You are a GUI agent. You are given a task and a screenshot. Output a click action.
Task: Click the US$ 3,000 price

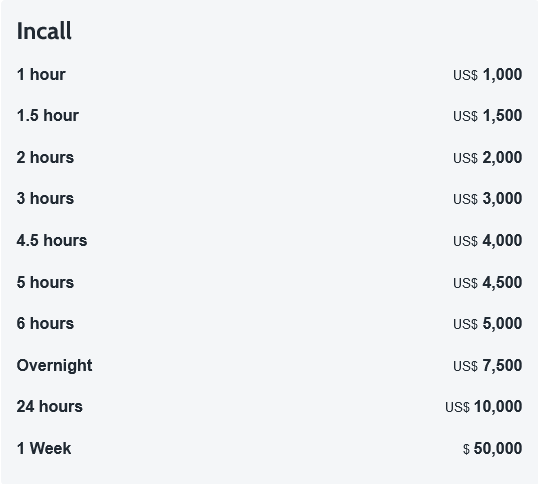click(x=488, y=198)
